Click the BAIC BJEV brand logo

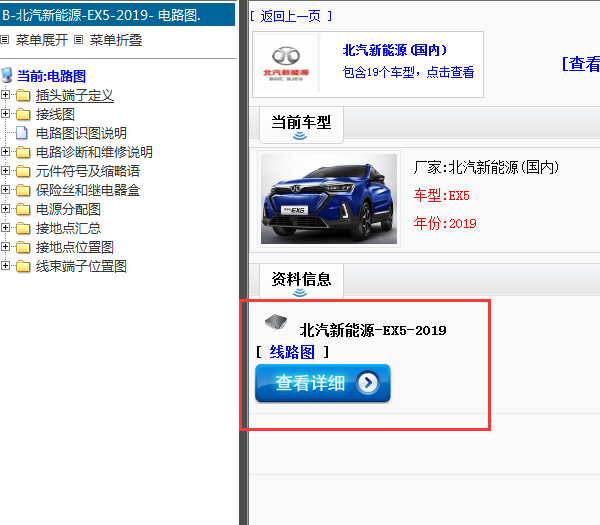point(285,64)
